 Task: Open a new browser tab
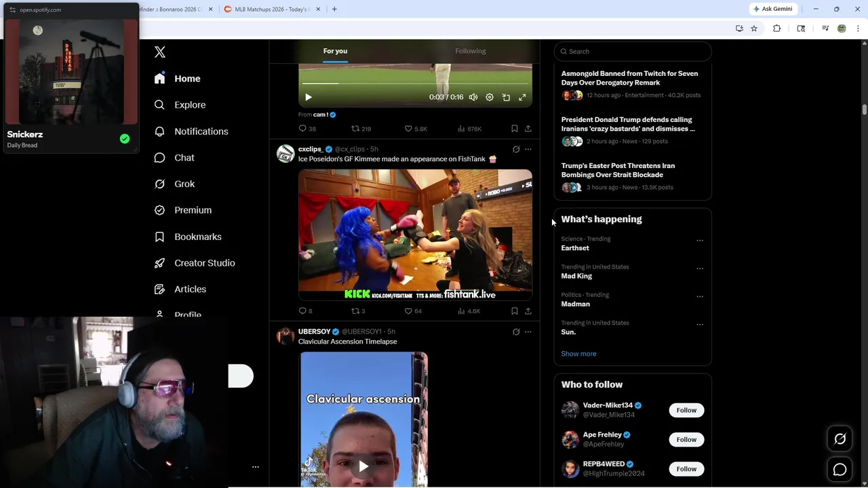click(x=334, y=9)
